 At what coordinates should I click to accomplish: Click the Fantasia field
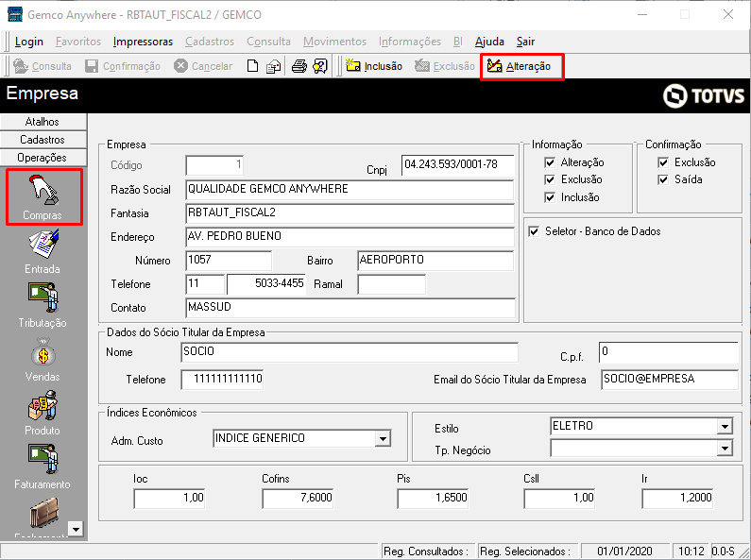point(350,213)
